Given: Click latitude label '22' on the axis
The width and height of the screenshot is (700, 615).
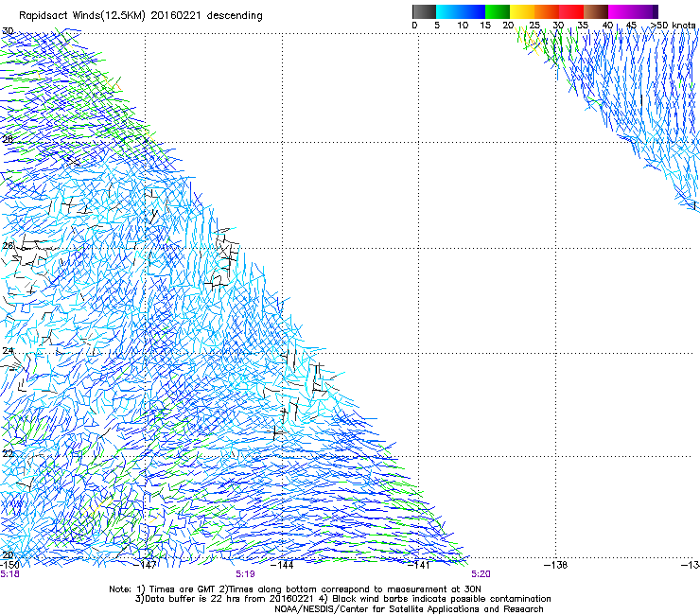Looking at the screenshot, I should click(8, 453).
